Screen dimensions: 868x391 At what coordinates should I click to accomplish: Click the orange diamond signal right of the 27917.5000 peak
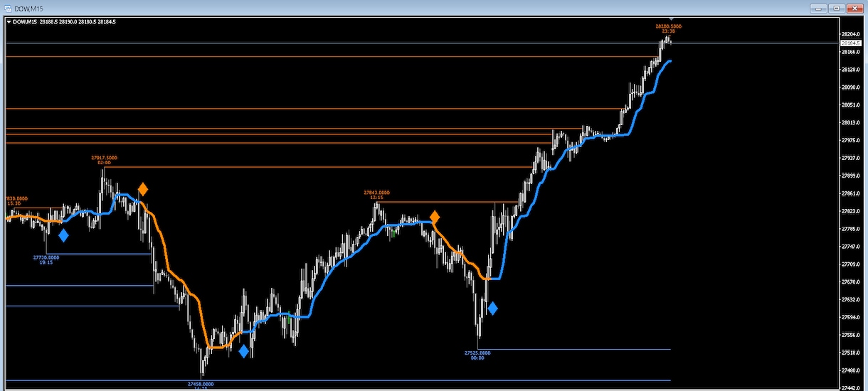pos(143,189)
